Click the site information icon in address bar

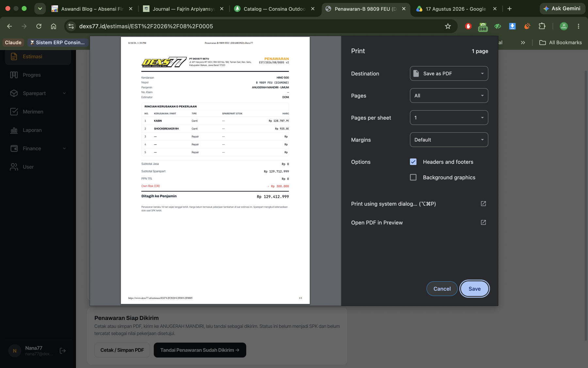[x=71, y=26]
